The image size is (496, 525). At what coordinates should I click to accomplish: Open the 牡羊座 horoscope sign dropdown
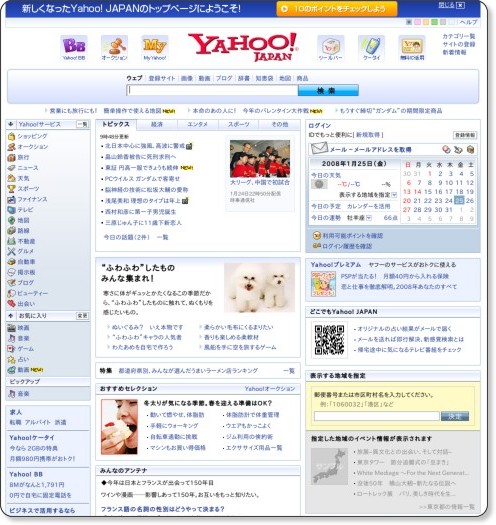[369, 218]
